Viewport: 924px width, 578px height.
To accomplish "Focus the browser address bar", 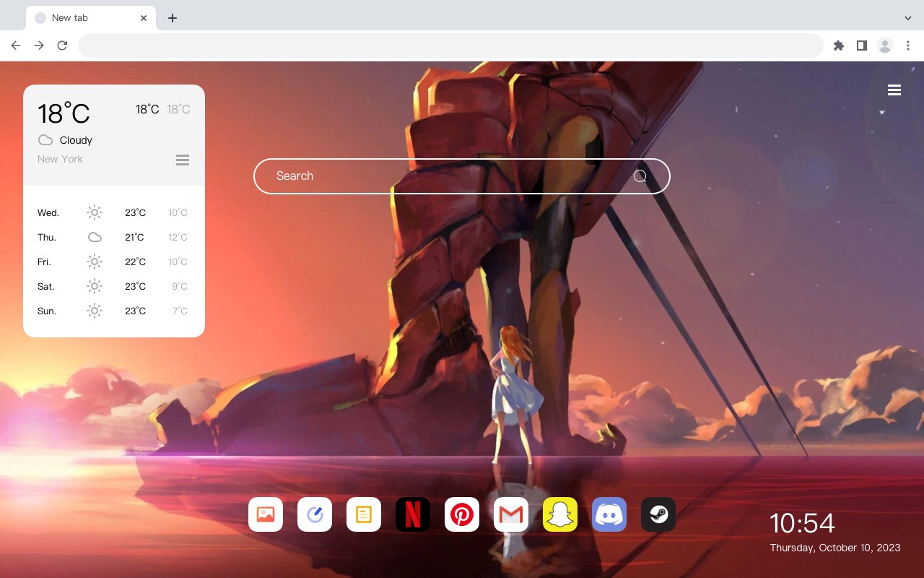I will [x=450, y=46].
